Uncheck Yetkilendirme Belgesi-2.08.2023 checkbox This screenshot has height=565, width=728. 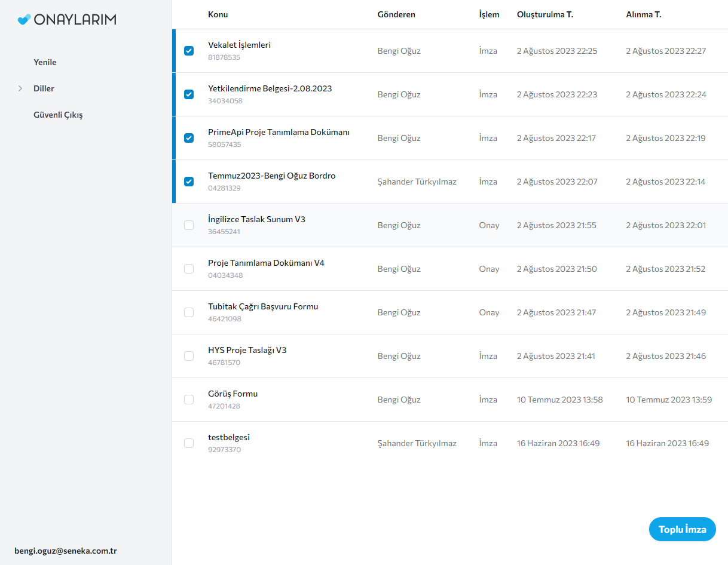coord(189,94)
